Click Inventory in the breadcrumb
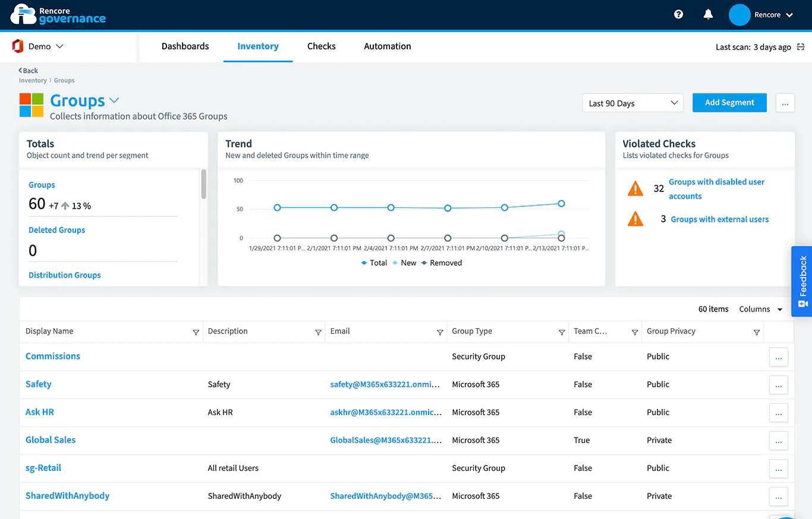The width and height of the screenshot is (812, 519). [x=33, y=80]
